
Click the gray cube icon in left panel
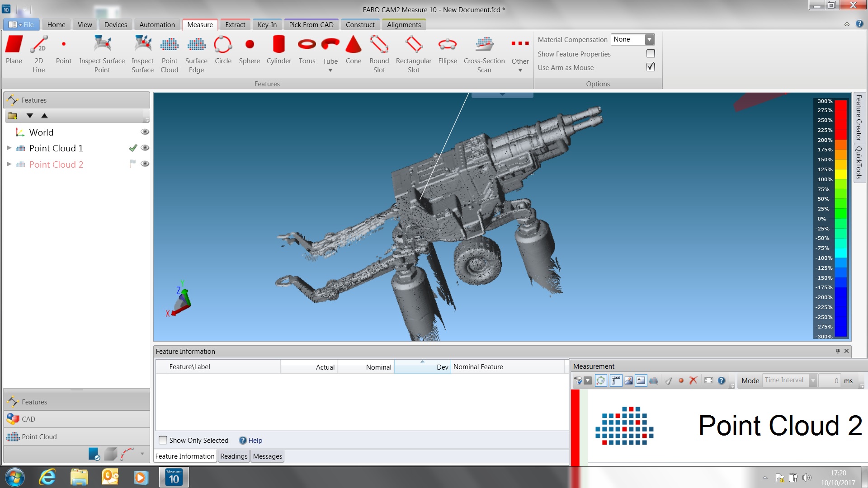tap(111, 454)
